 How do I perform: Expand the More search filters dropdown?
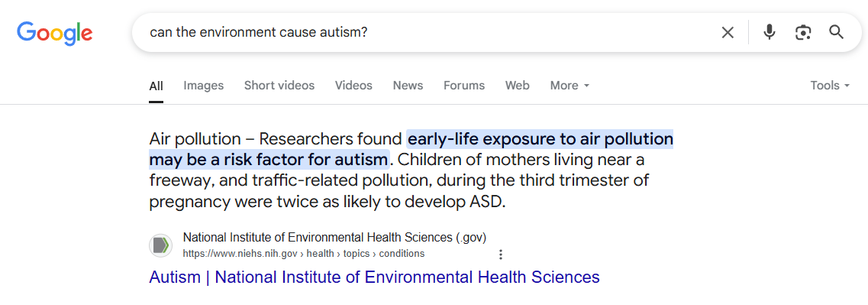(570, 86)
